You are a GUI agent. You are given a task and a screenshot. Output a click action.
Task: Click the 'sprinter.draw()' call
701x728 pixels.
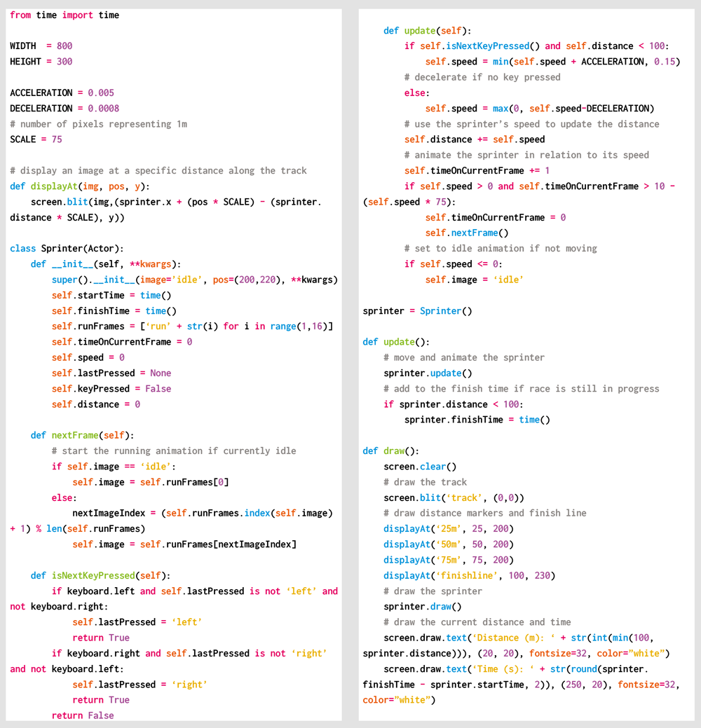click(423, 607)
